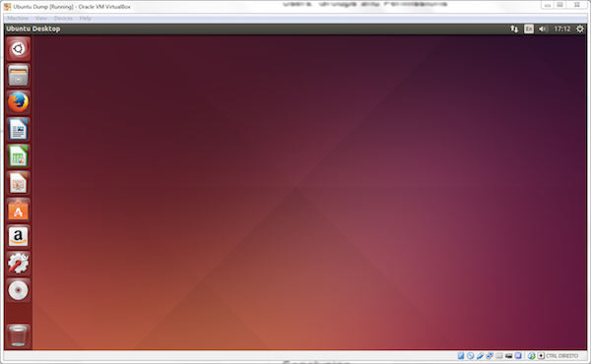Open LibreOffice Calc spreadsheet icon
Screen dimensions: 591x364
[x=18, y=155]
